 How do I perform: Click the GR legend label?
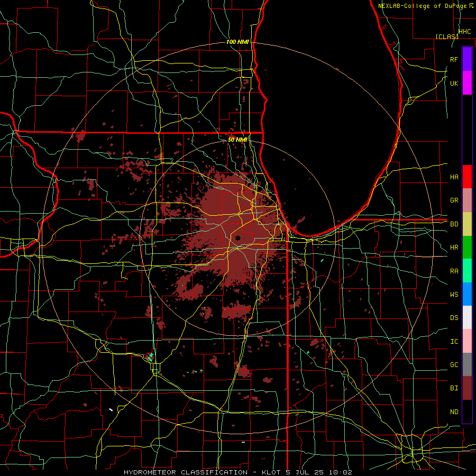coord(454,200)
